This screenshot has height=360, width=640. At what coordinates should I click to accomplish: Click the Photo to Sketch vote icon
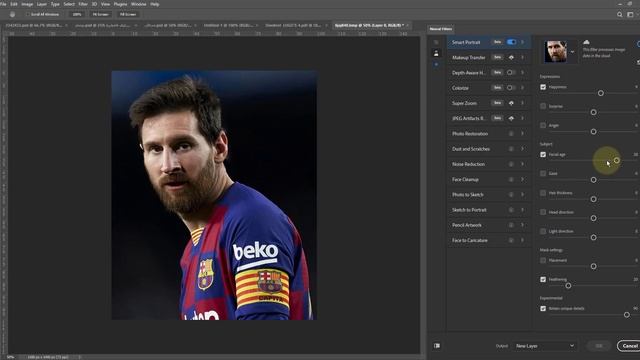(x=511, y=195)
